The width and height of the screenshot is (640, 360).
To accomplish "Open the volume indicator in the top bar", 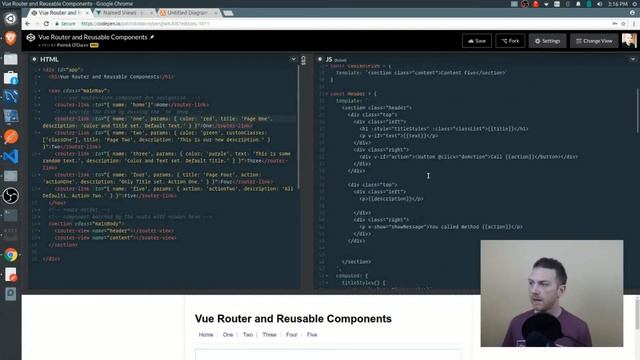I will point(599,4).
